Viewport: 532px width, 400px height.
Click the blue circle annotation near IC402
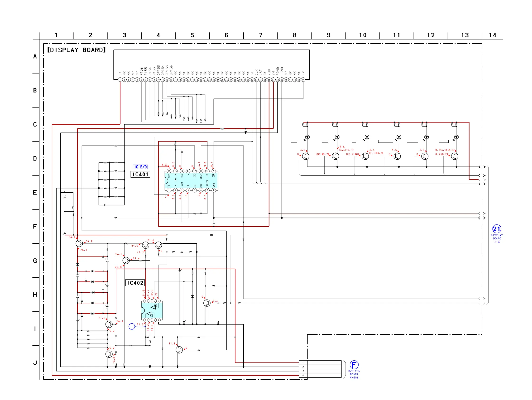132,326
